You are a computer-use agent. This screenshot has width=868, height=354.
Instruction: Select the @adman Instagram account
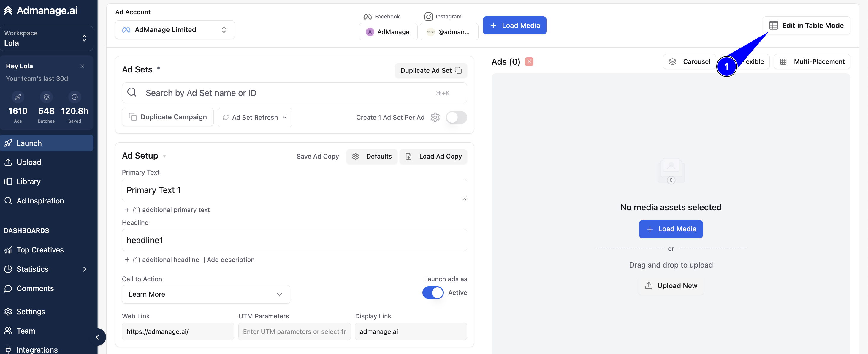pyautogui.click(x=449, y=32)
